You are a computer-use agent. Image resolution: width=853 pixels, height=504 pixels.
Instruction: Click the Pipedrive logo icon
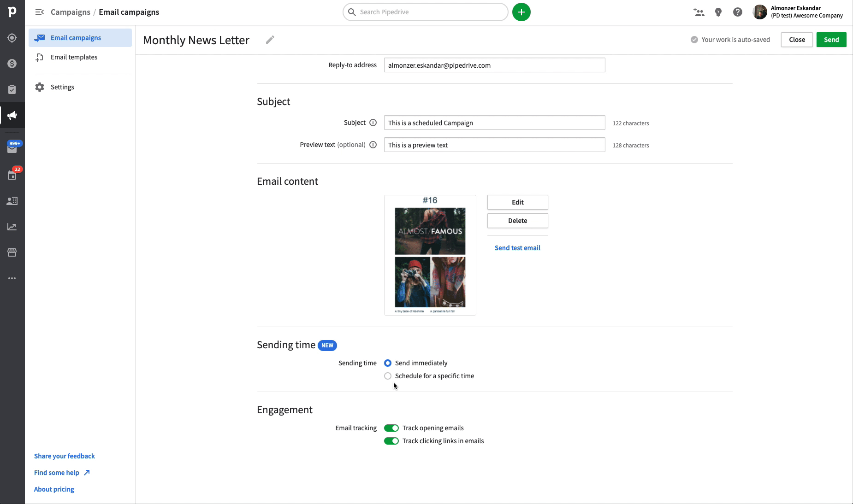(12, 12)
